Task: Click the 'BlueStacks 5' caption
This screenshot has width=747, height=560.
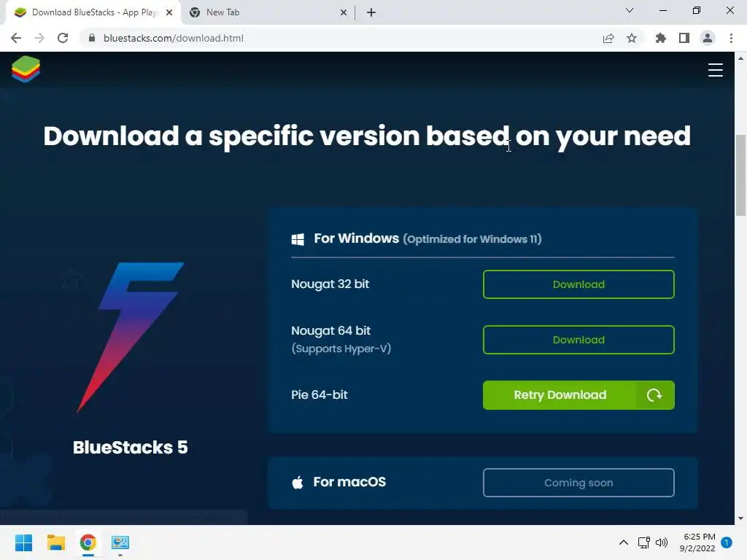Action: pyautogui.click(x=130, y=447)
